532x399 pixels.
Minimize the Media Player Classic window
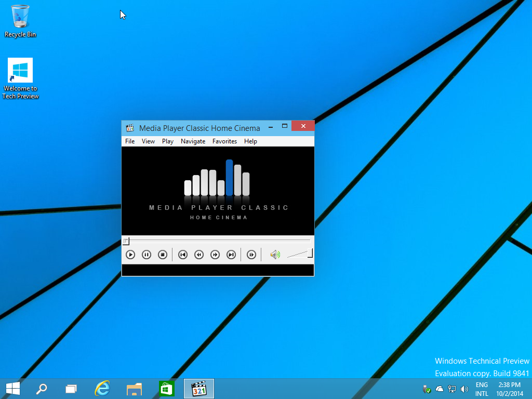coord(271,126)
